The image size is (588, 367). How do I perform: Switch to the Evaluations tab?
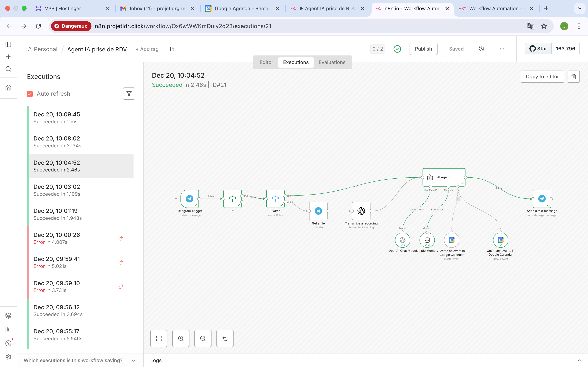(x=332, y=62)
